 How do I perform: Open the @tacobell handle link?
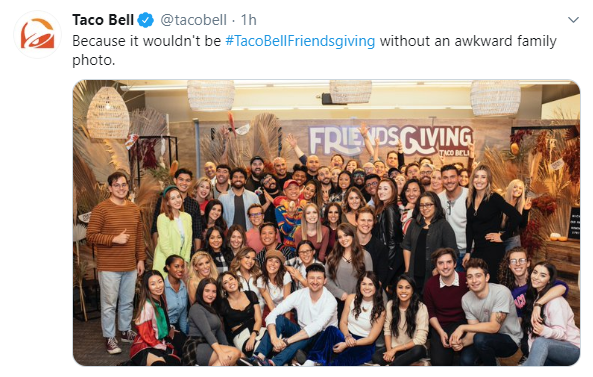194,20
